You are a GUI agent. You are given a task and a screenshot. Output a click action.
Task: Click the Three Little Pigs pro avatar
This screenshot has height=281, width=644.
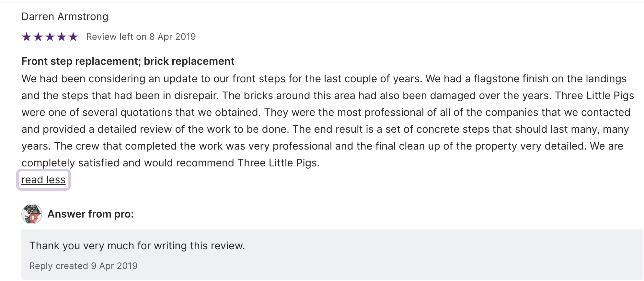click(x=32, y=214)
